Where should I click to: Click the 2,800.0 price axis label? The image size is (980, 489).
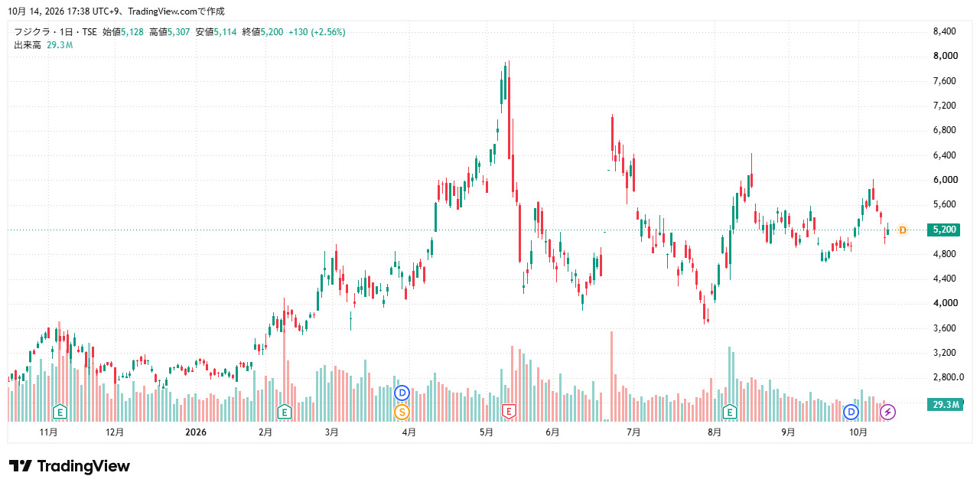(948, 377)
